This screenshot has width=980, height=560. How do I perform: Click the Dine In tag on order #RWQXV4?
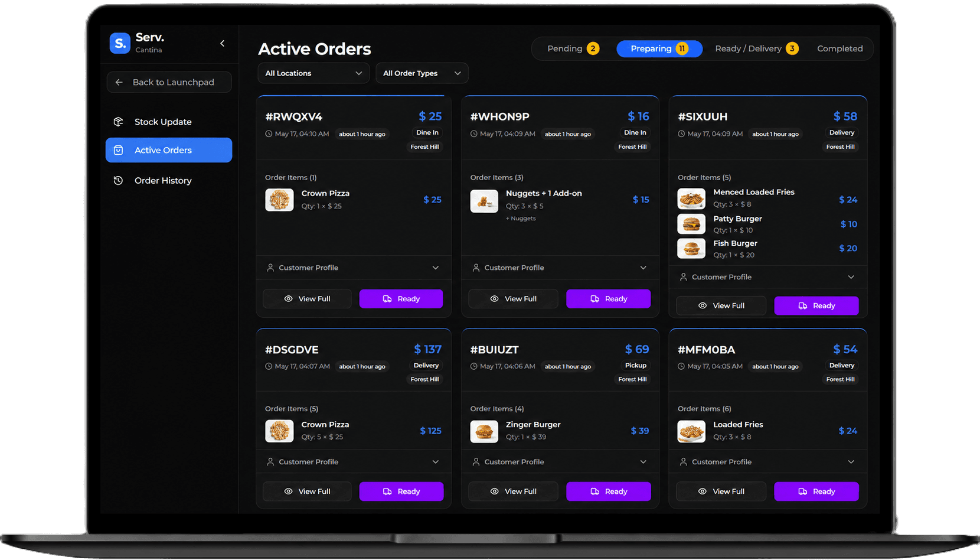pos(427,132)
